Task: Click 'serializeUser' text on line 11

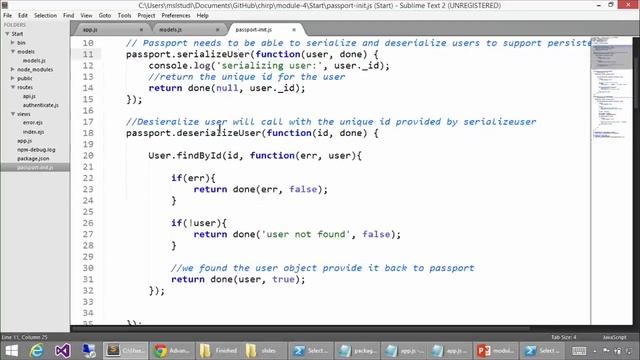Action: (x=213, y=54)
